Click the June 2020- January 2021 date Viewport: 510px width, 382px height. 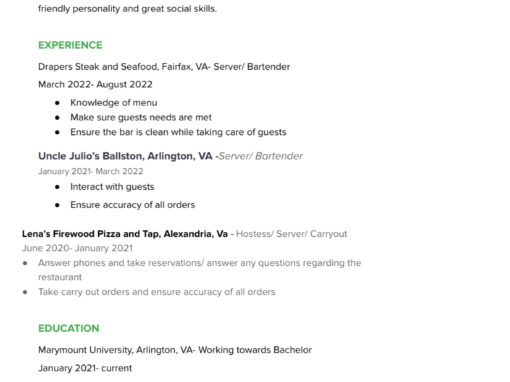pos(77,248)
